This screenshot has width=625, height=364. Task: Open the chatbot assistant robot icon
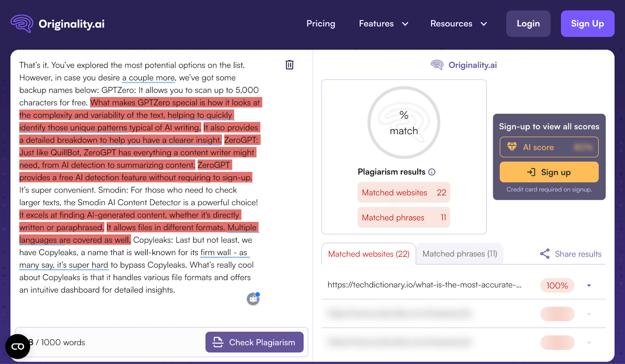pos(253,299)
